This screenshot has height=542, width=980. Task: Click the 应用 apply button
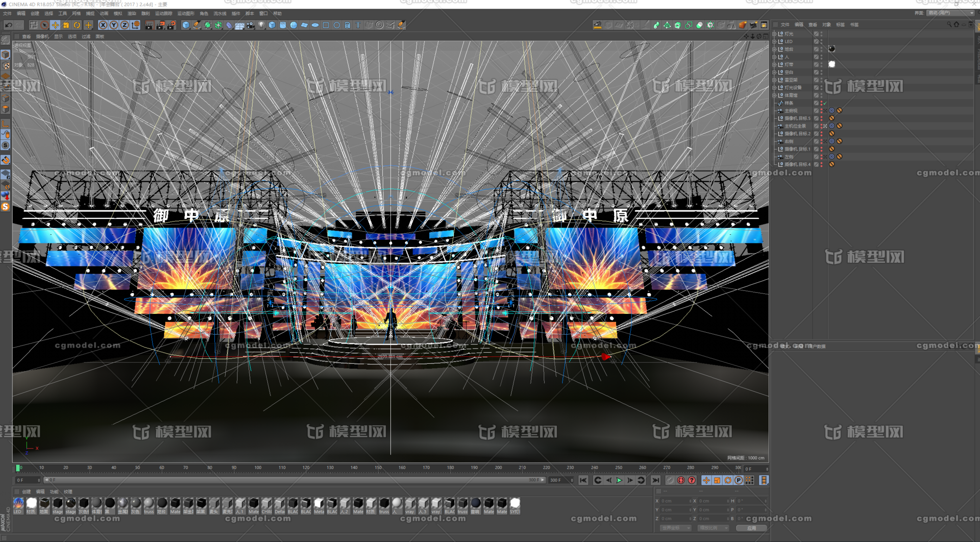[751, 528]
